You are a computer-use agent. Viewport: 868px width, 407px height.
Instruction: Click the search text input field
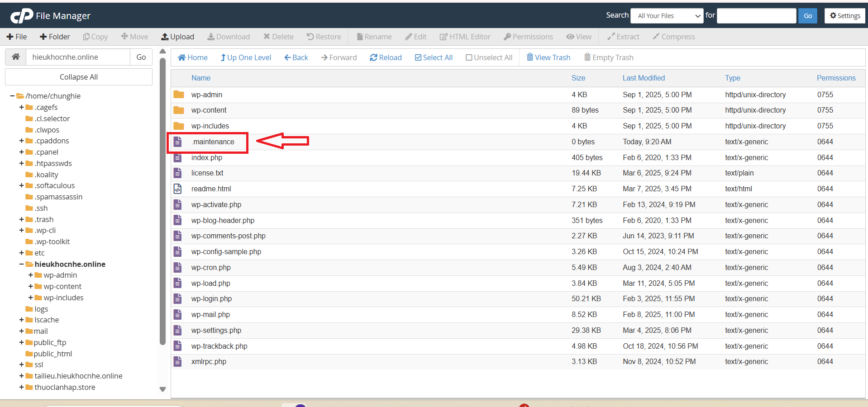coord(756,16)
